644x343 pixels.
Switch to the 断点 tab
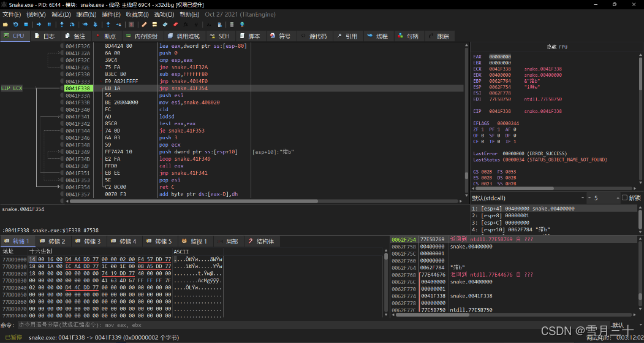[x=106, y=36]
